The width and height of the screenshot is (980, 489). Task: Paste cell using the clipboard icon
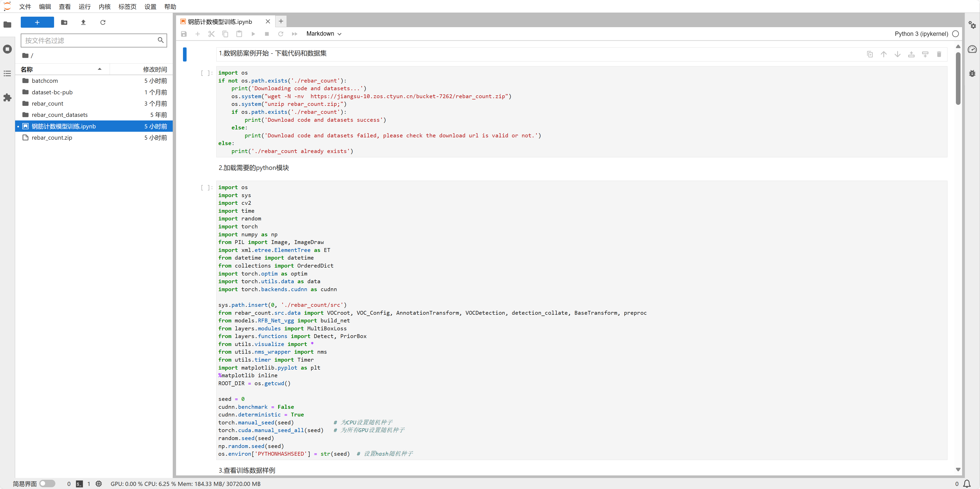click(239, 34)
